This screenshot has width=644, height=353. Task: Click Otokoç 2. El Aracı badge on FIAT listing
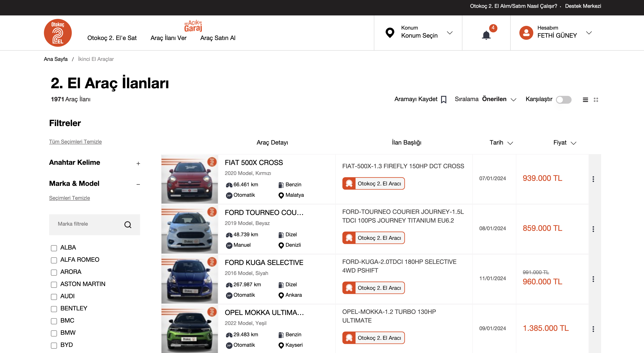tap(373, 183)
